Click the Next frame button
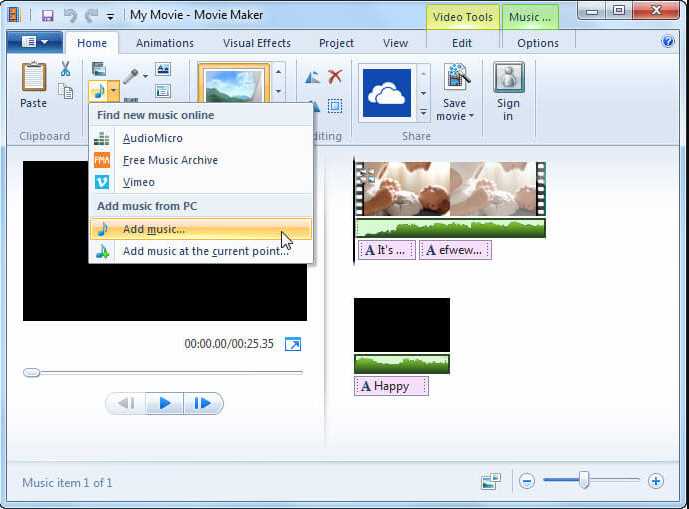This screenshot has height=509, width=689. click(203, 403)
